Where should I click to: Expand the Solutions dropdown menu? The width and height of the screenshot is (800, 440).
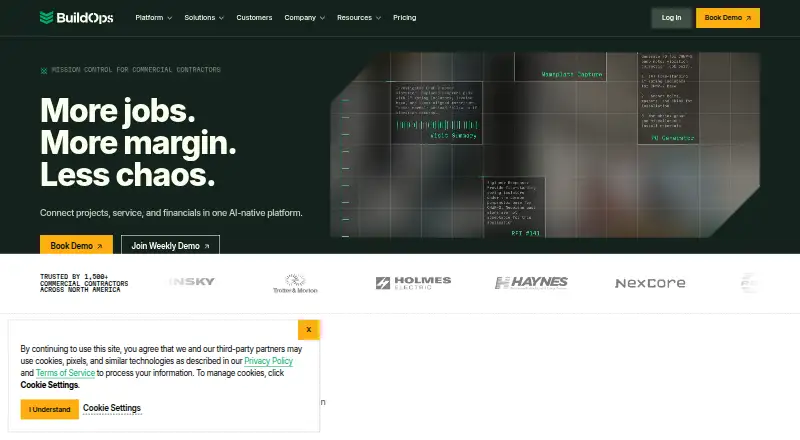pyautogui.click(x=204, y=18)
